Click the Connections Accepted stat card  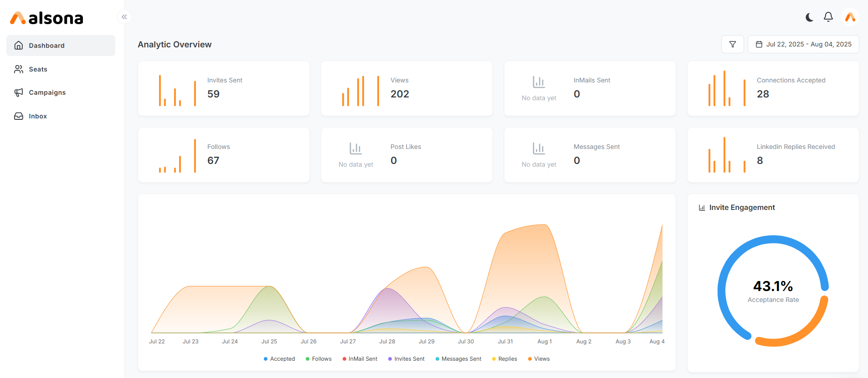click(773, 88)
